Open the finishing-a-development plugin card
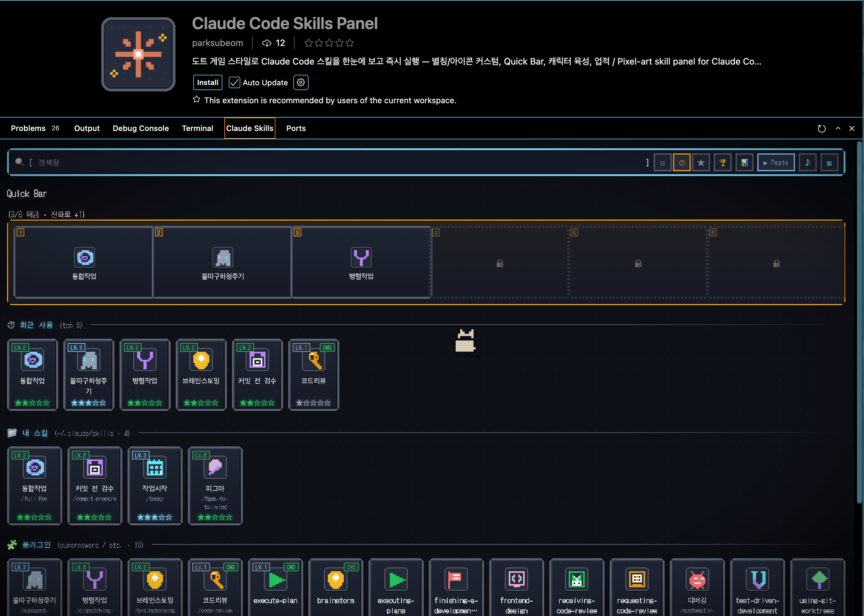Viewport: 864px width, 616px height. (x=456, y=587)
